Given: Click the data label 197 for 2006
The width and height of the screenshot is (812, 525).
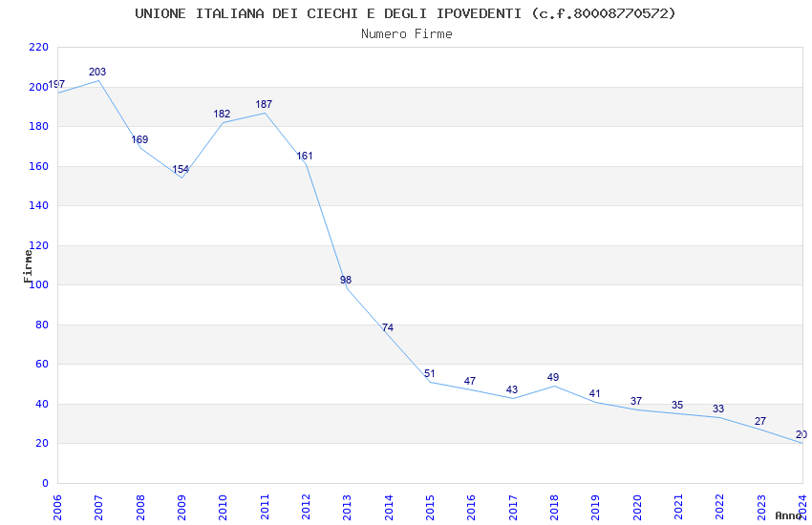Looking at the screenshot, I should (x=56, y=84).
